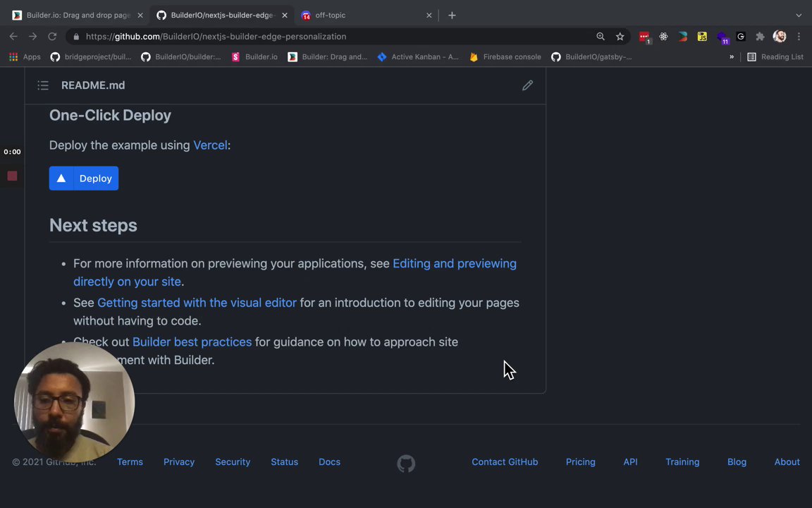Open the Grammarly G extension icon
The width and height of the screenshot is (812, 508).
pos(741,36)
